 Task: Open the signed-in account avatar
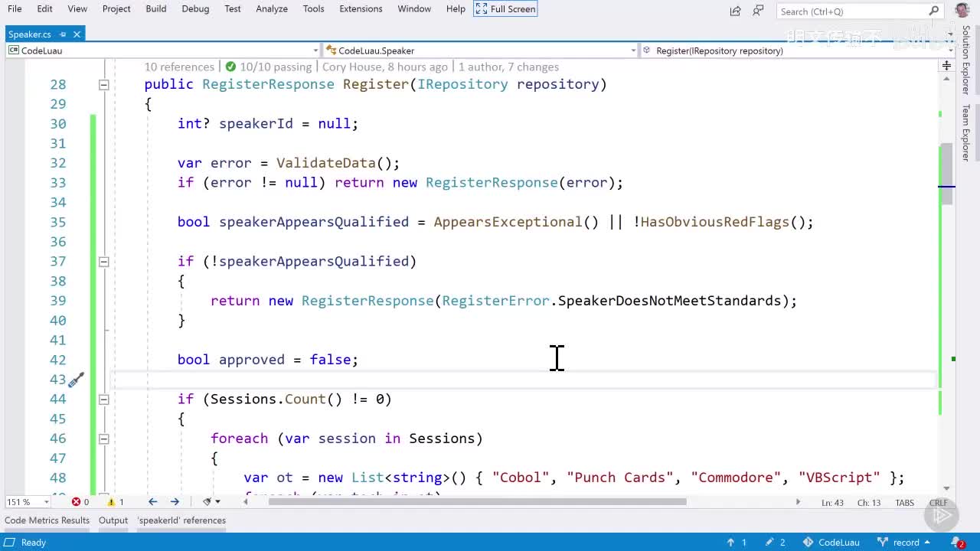point(962,10)
